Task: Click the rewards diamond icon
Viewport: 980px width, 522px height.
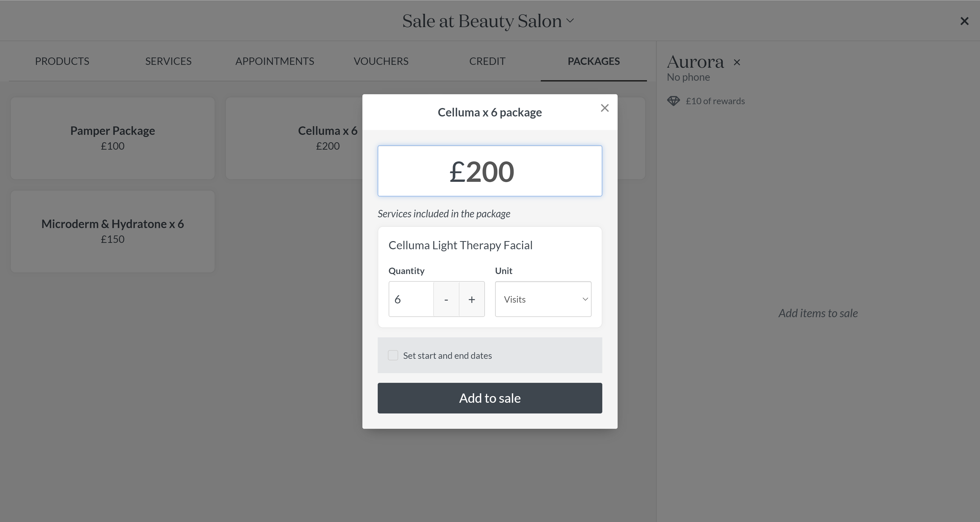Action: click(x=673, y=101)
